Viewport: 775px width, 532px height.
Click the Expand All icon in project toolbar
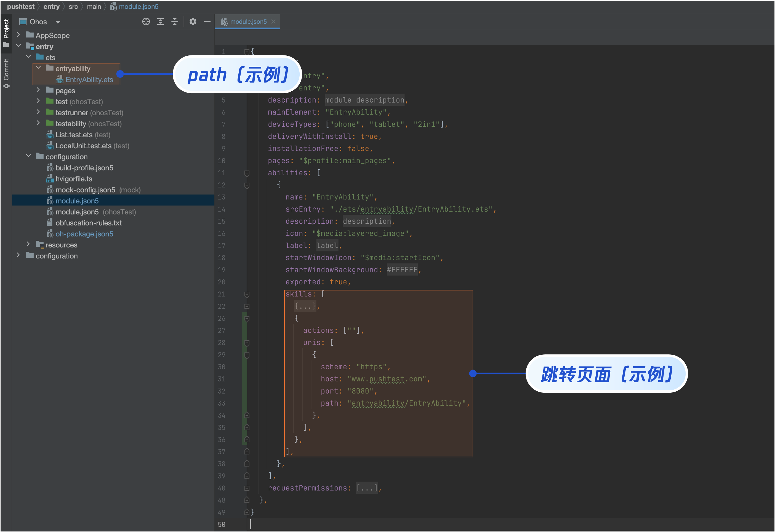click(x=160, y=22)
